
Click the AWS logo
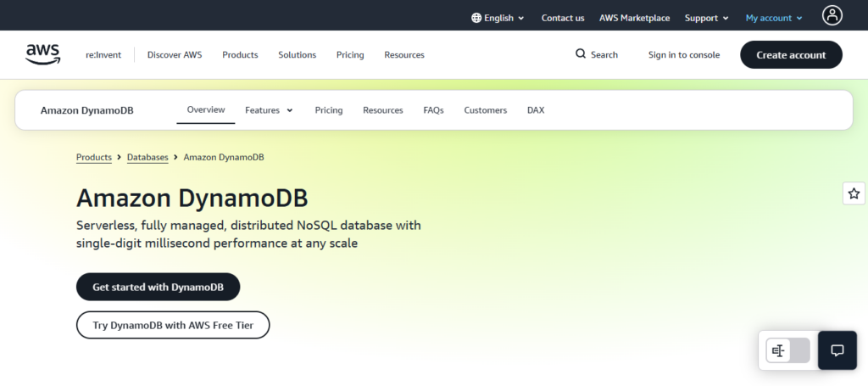43,54
